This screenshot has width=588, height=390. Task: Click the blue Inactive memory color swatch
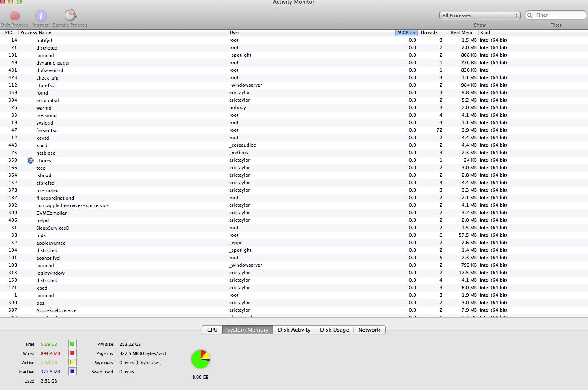pyautogui.click(x=72, y=372)
